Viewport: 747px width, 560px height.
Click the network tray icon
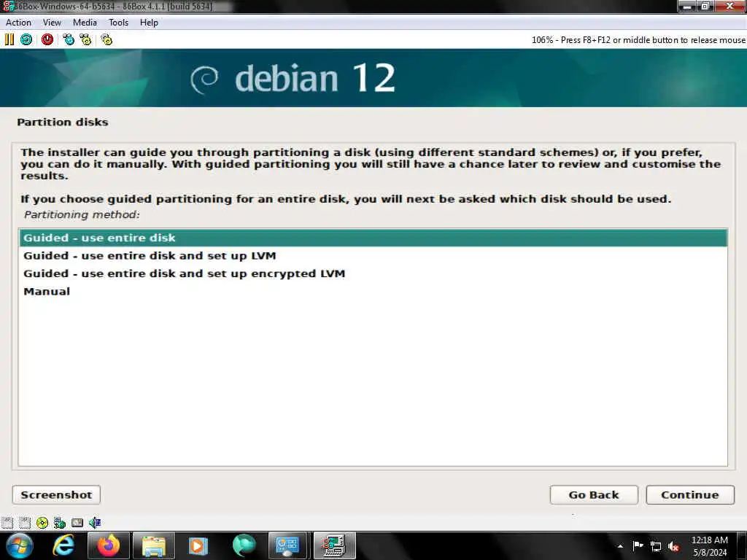pos(656,546)
